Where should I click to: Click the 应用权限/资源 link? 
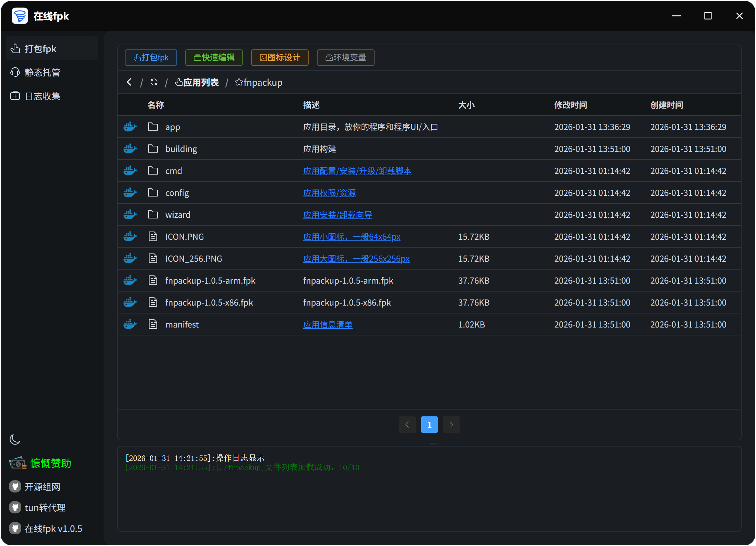(x=329, y=193)
